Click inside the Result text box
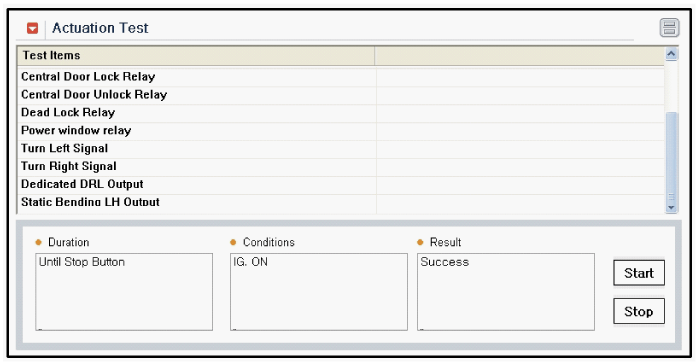Screen dimensions: 700x364 (x=506, y=292)
